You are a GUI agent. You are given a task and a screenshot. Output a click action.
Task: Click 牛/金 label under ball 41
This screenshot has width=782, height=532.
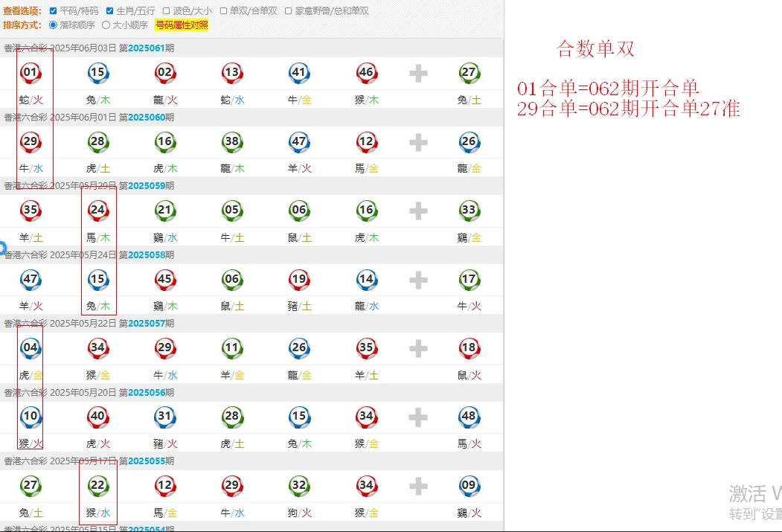tap(299, 100)
